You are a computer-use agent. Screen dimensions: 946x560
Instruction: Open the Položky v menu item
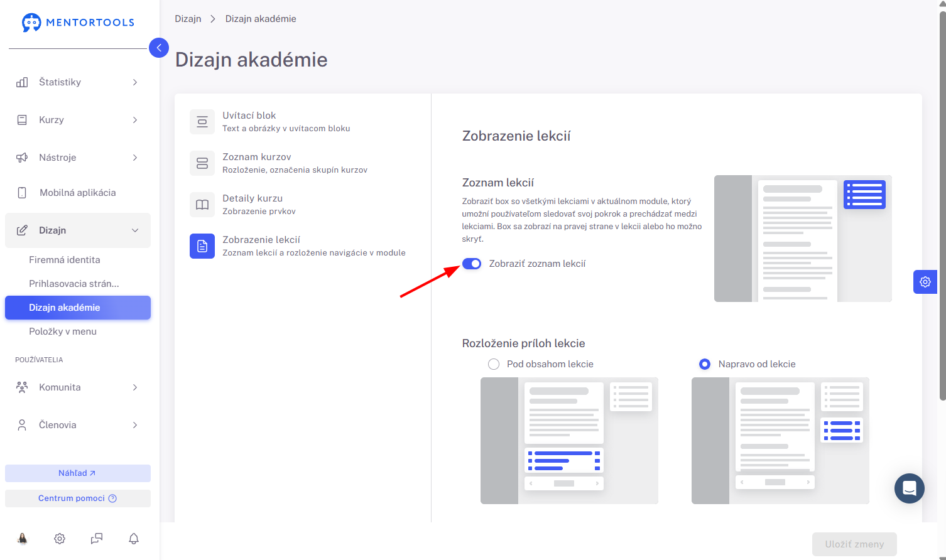(63, 331)
